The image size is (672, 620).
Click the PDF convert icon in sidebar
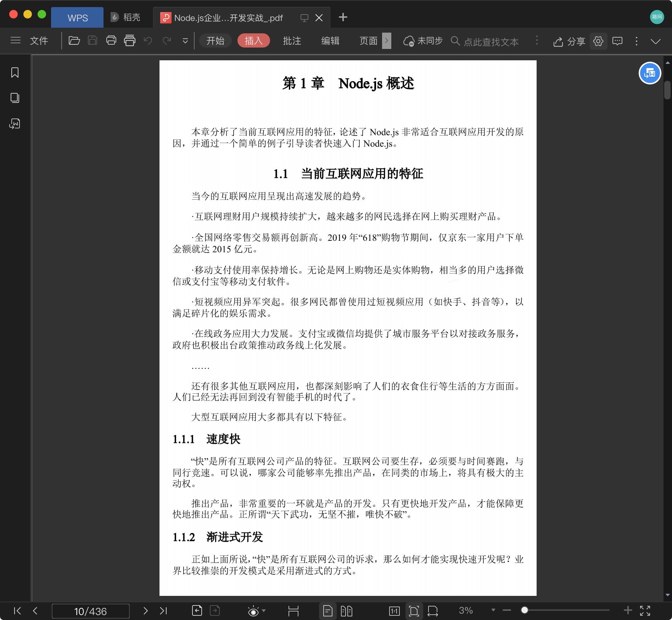click(15, 123)
